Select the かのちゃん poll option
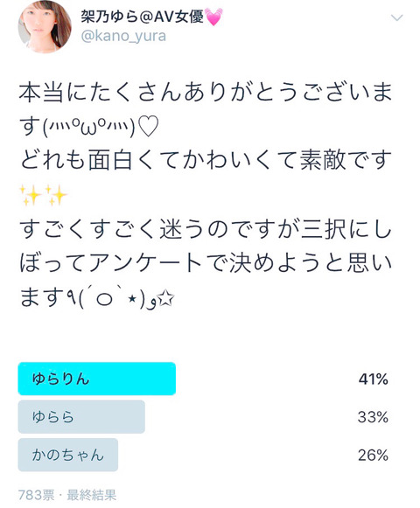Screen dimensions: 420x508 [67, 455]
